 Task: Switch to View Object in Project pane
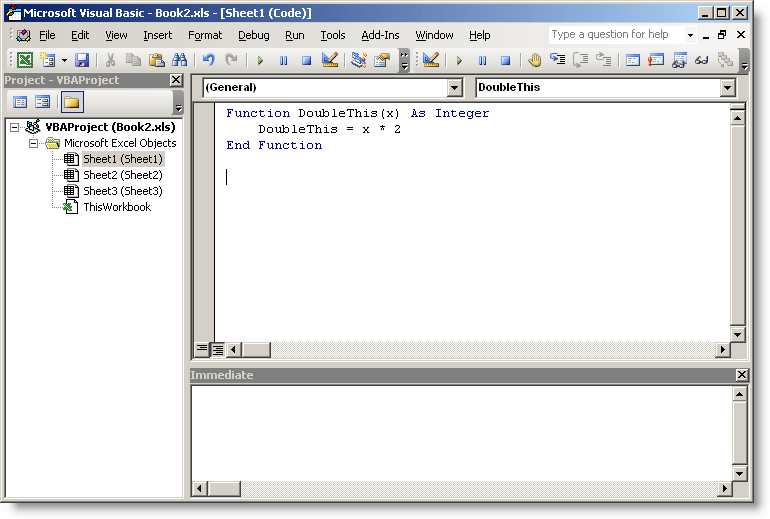43,102
